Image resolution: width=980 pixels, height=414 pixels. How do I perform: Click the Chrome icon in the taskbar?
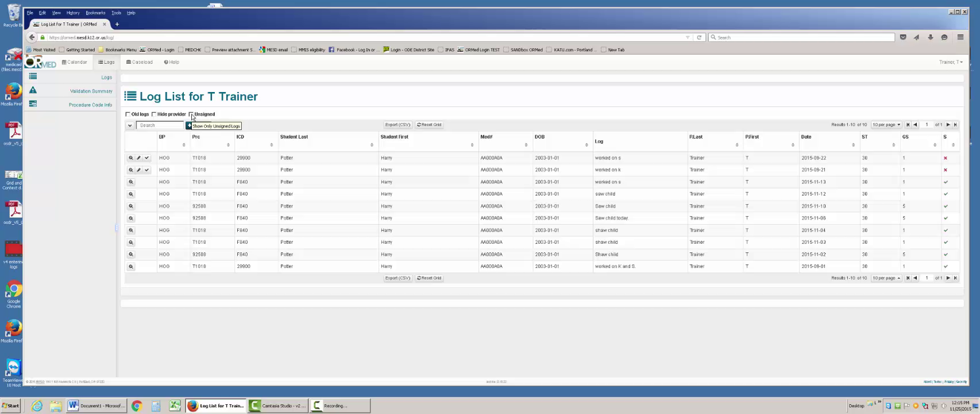tap(137, 405)
